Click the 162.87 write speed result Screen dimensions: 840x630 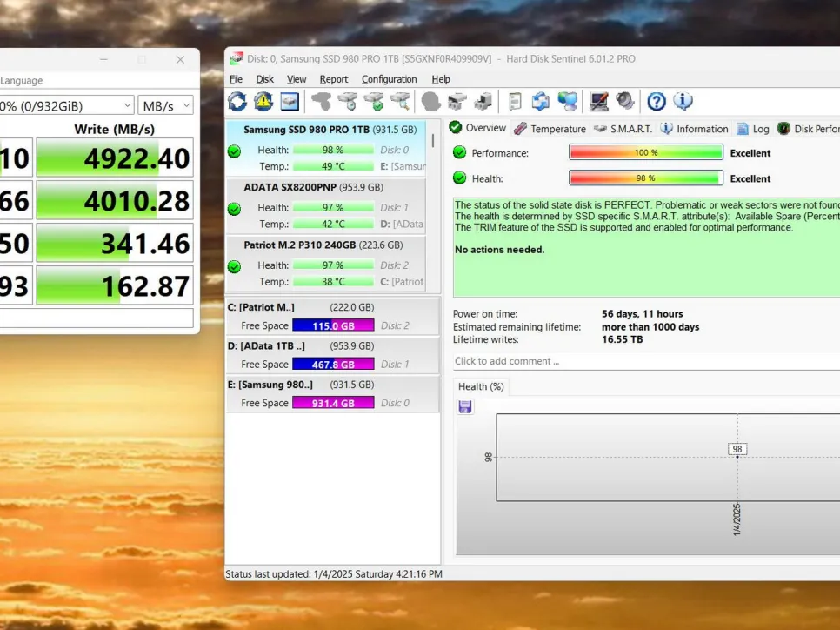pyautogui.click(x=115, y=285)
